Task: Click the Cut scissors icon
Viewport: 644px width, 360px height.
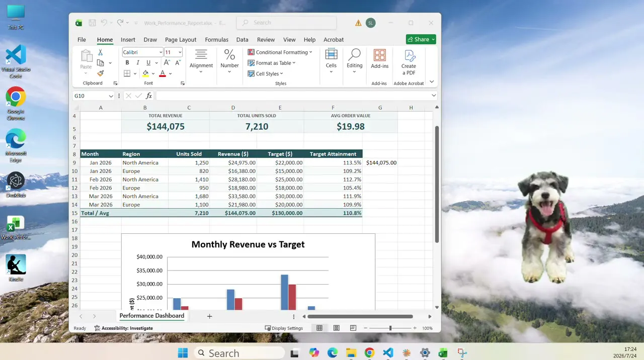Action: tap(100, 52)
